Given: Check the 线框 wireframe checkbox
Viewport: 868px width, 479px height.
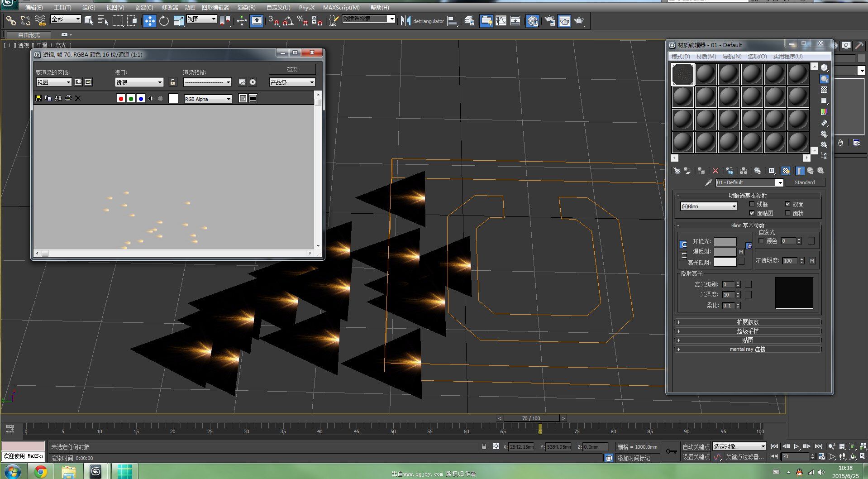Looking at the screenshot, I should coord(752,204).
